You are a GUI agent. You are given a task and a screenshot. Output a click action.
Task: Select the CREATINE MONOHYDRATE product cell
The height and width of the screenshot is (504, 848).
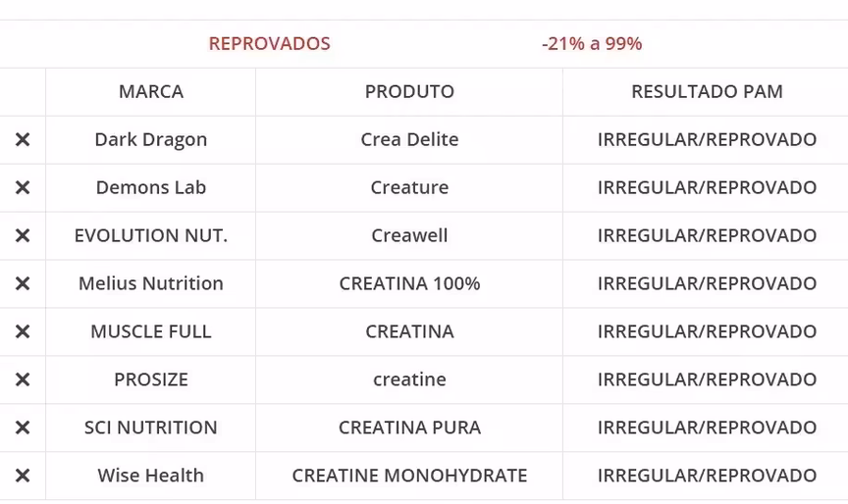click(409, 477)
